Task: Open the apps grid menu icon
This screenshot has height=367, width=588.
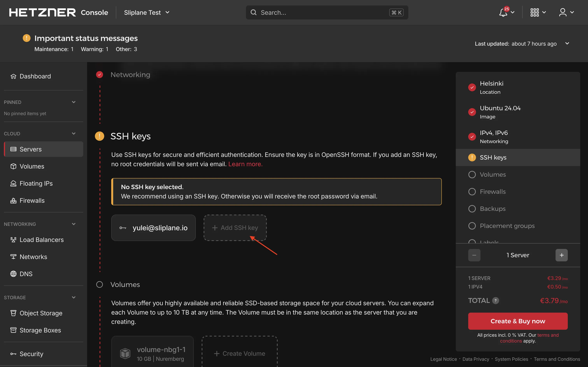Action: [x=535, y=12]
